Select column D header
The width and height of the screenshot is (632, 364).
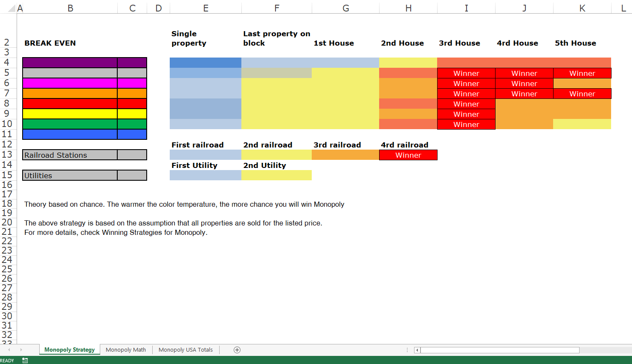158,8
